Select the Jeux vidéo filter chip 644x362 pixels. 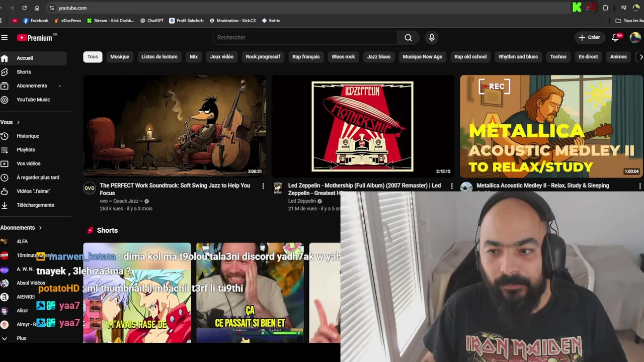[222, 57]
